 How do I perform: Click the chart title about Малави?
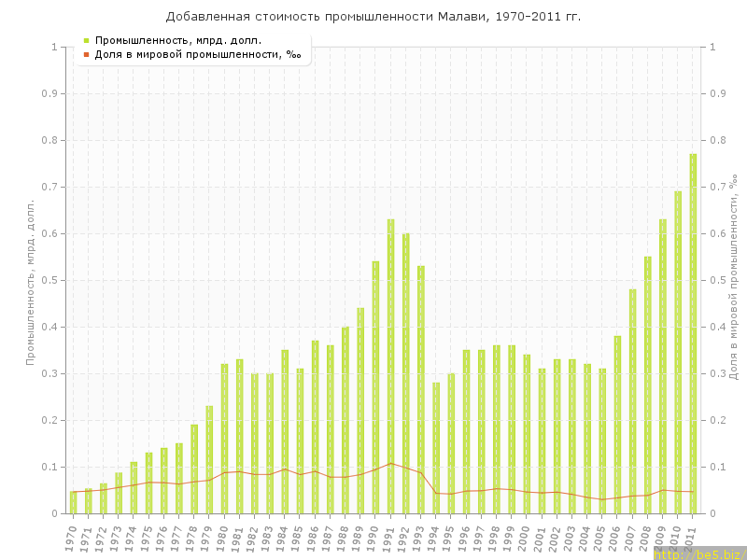click(373, 17)
